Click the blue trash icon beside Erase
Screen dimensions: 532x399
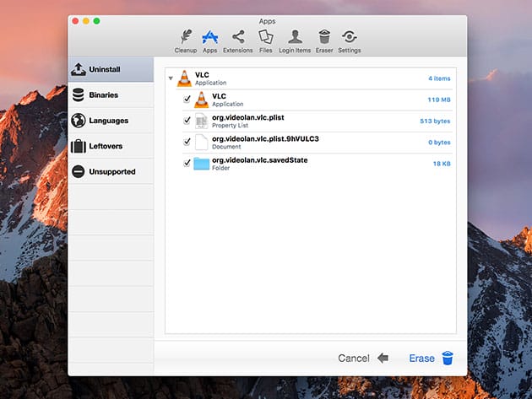448,359
